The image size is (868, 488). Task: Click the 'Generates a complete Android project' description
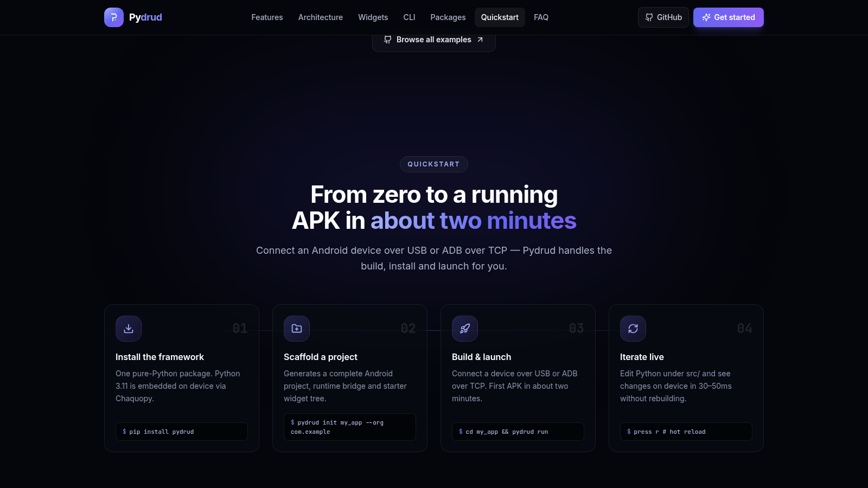tap(345, 386)
